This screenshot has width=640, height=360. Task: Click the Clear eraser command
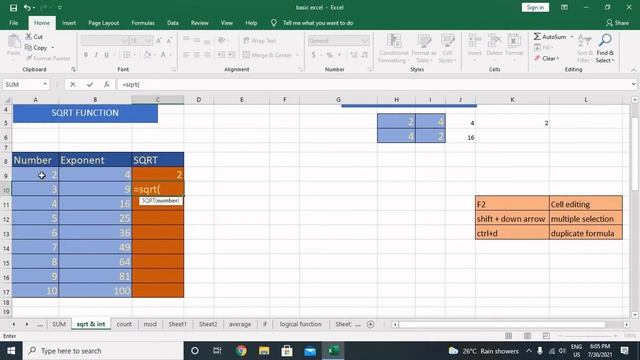point(546,58)
